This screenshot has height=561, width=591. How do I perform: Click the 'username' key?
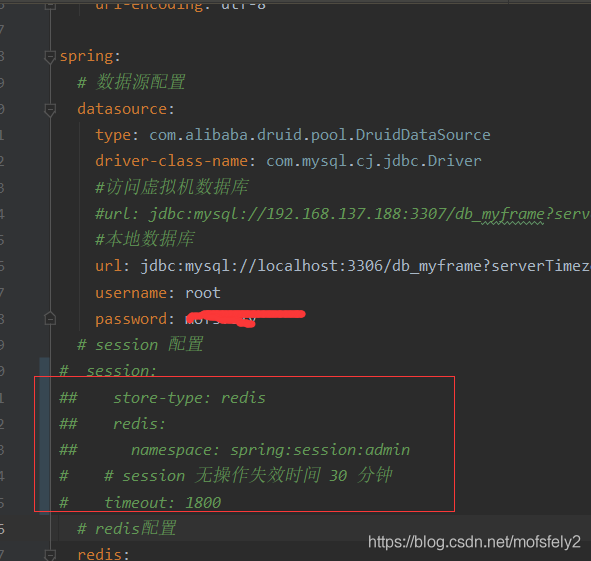click(x=130, y=293)
